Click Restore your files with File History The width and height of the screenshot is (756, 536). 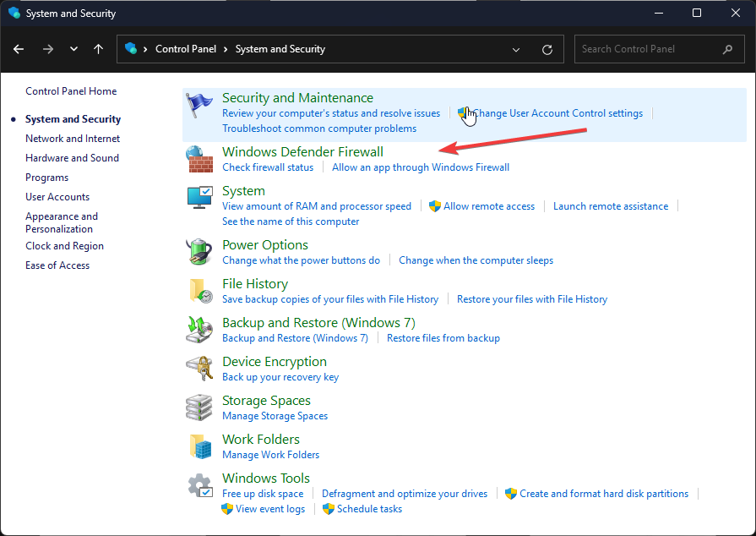coord(532,299)
